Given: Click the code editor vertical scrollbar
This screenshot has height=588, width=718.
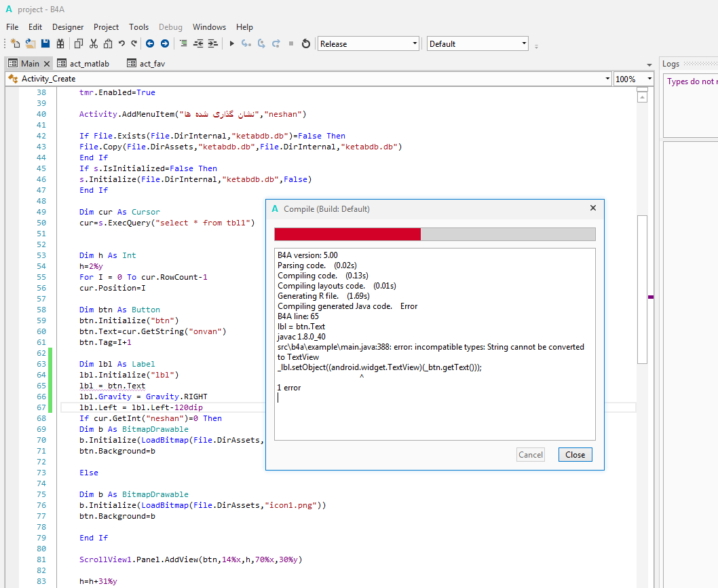Looking at the screenshot, I should 642,289.
